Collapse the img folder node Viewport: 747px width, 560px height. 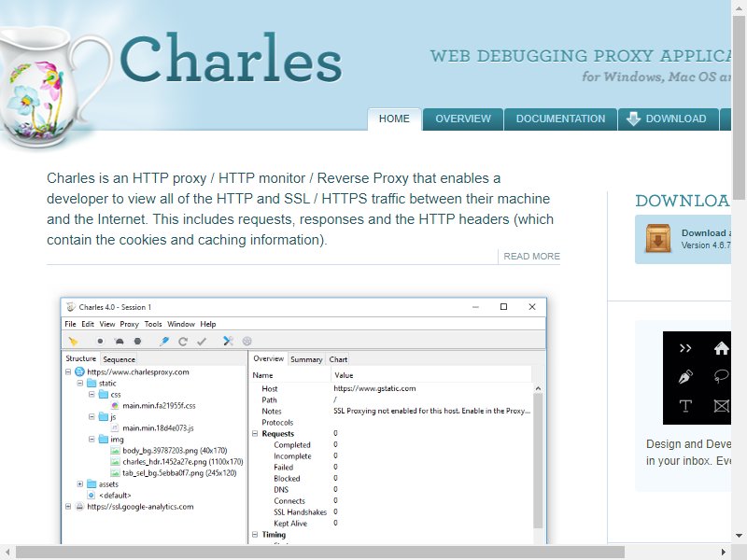pos(92,439)
